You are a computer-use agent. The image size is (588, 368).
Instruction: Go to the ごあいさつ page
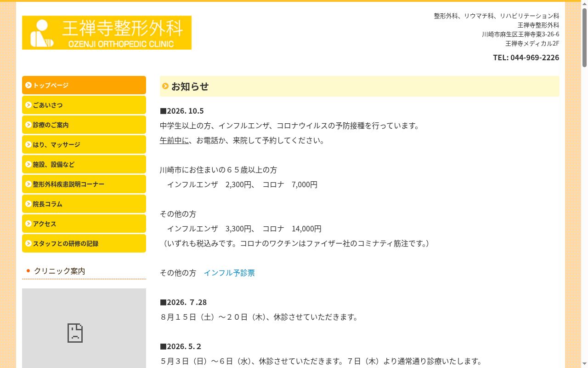click(84, 105)
